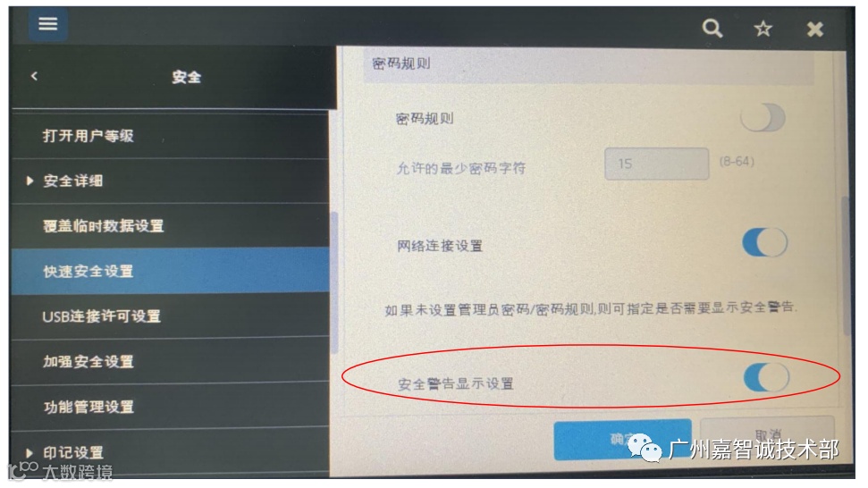Image resolution: width=868 pixels, height=488 pixels.
Task: Click the right panel scrollbar
Action: (846, 265)
